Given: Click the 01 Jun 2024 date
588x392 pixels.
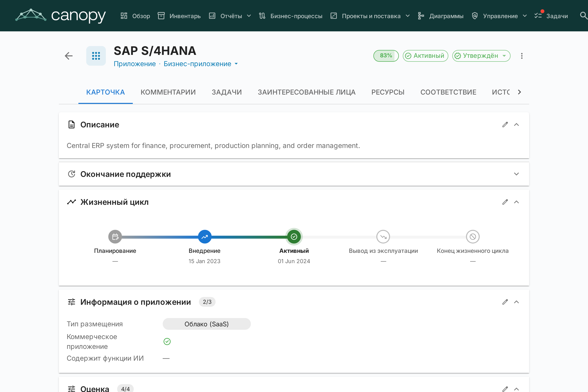Looking at the screenshot, I should [x=294, y=261].
